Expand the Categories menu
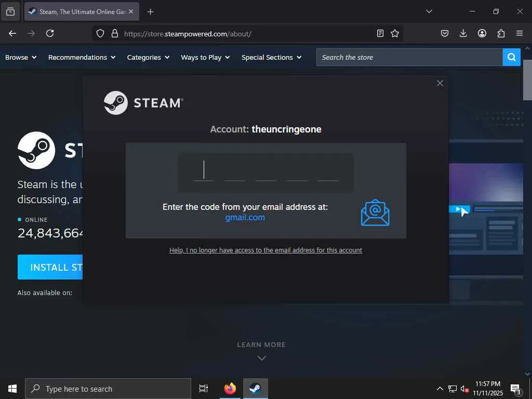The image size is (532, 399). coord(148,57)
